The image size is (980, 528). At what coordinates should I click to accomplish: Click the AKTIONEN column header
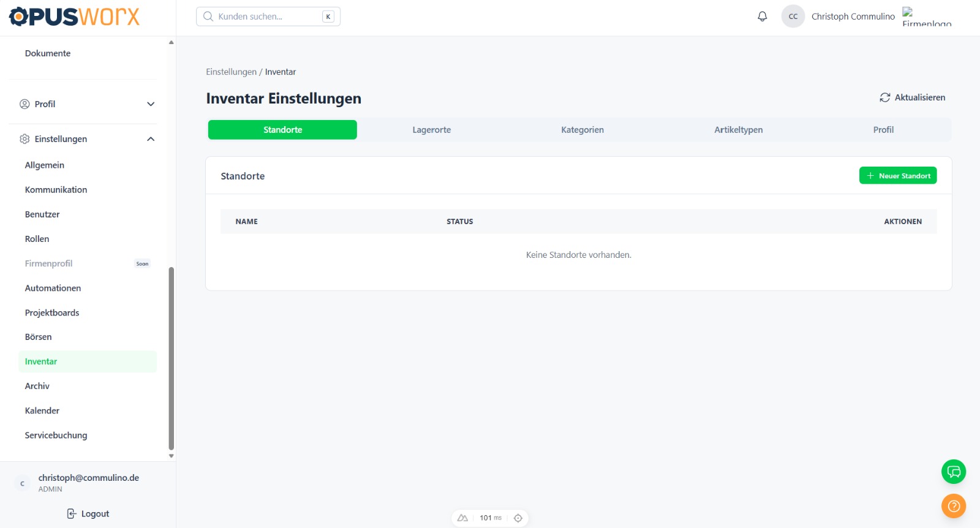pos(903,222)
